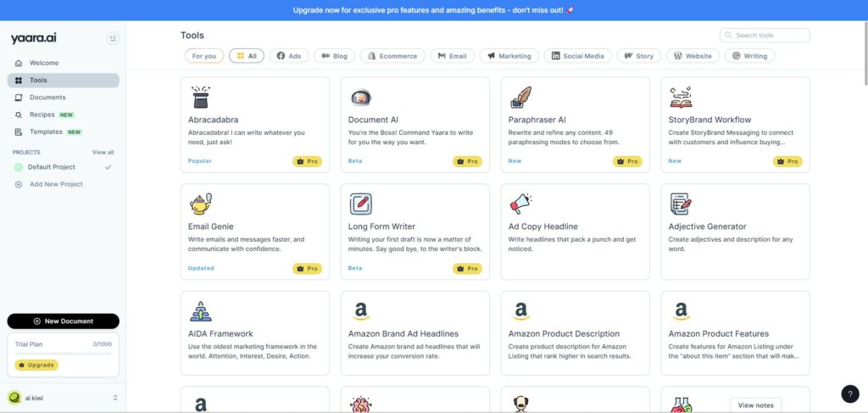
Task: Select the For you filter tab
Action: click(x=204, y=56)
